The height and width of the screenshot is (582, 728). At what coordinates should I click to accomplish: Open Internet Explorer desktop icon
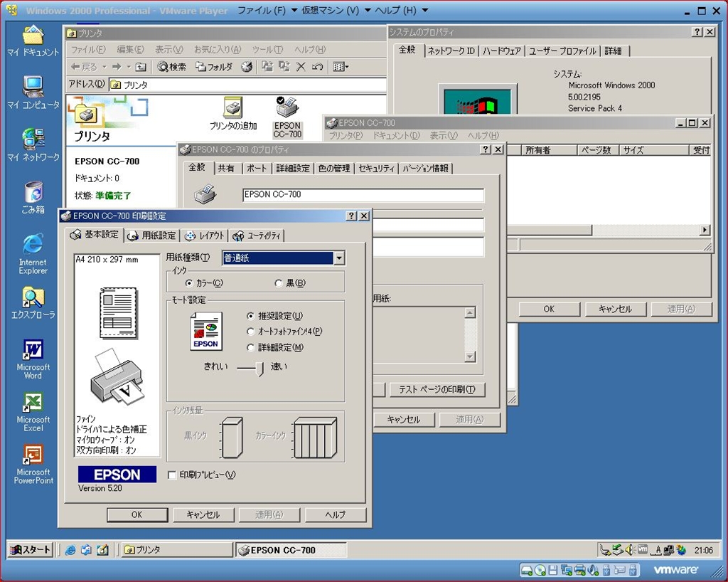pyautogui.click(x=33, y=245)
